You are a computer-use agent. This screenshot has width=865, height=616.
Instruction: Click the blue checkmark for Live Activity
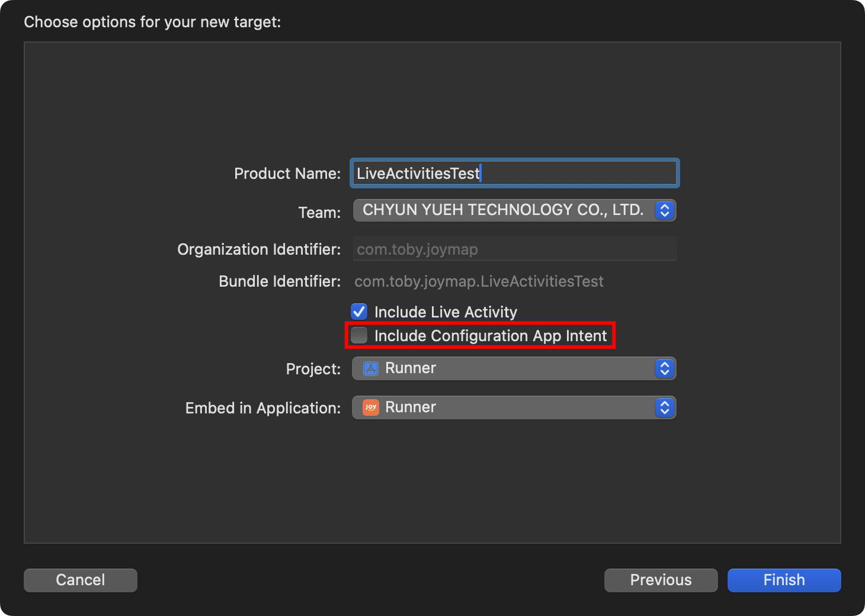(359, 312)
